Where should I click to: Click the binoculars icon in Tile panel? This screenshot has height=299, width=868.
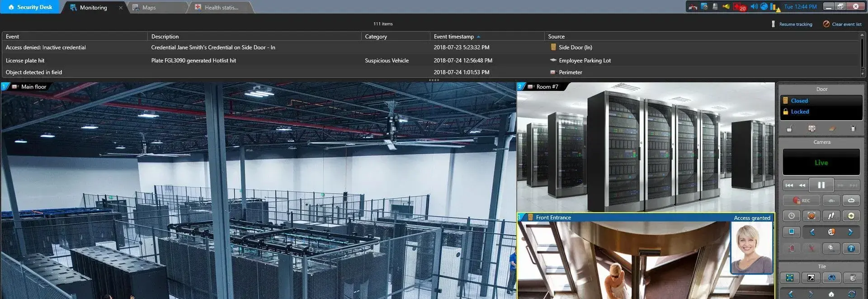point(831,278)
